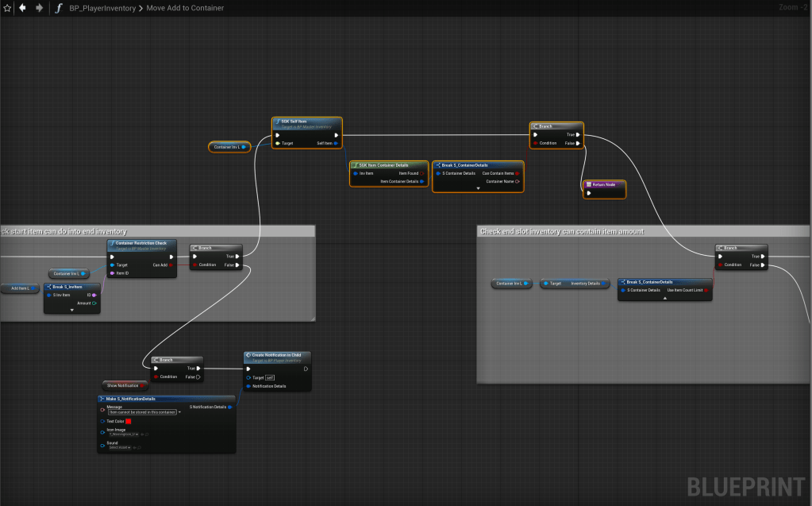Click the Return Node header icon
Image resolution: width=812 pixels, height=506 pixels.
pos(588,184)
